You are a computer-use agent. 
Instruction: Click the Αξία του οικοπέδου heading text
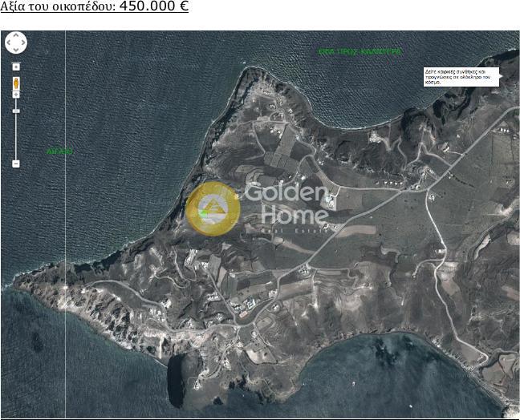[x=58, y=7]
